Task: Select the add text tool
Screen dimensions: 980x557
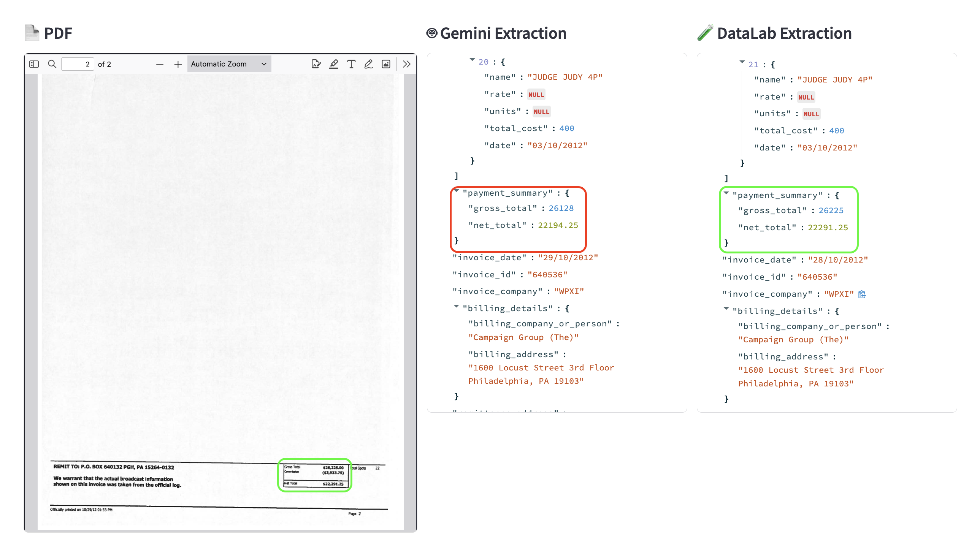Action: tap(351, 64)
